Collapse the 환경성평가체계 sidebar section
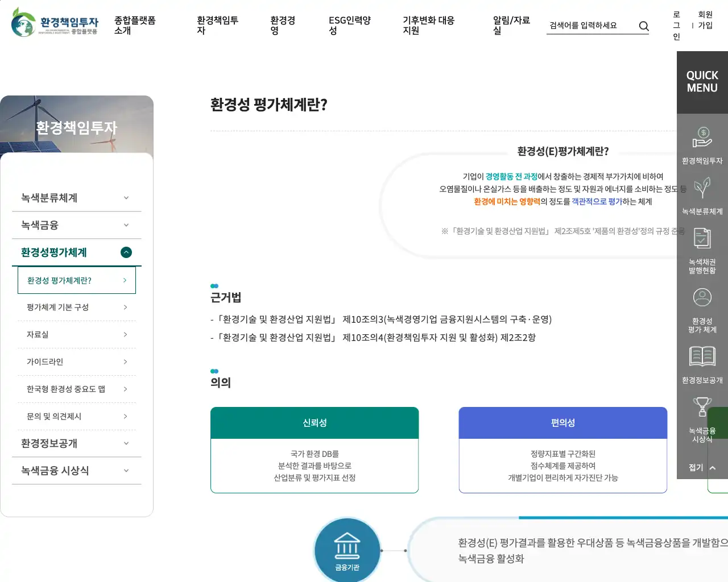 (x=126, y=252)
